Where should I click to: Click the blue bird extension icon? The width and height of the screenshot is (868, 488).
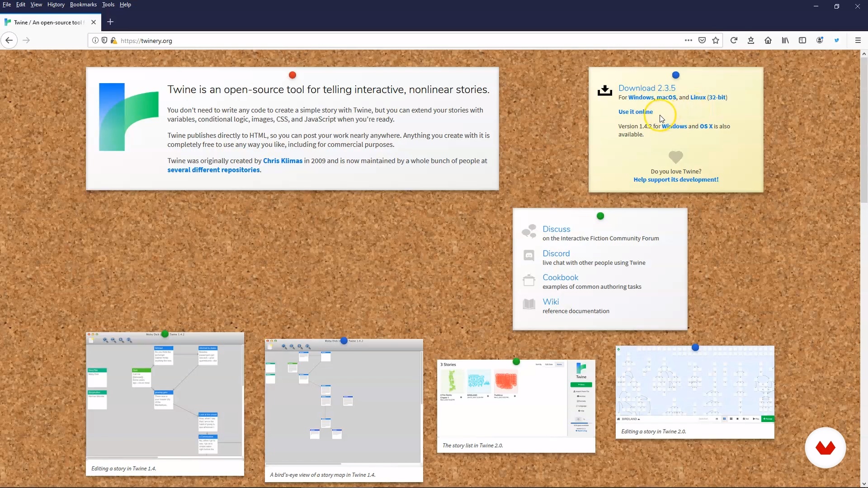click(x=837, y=40)
